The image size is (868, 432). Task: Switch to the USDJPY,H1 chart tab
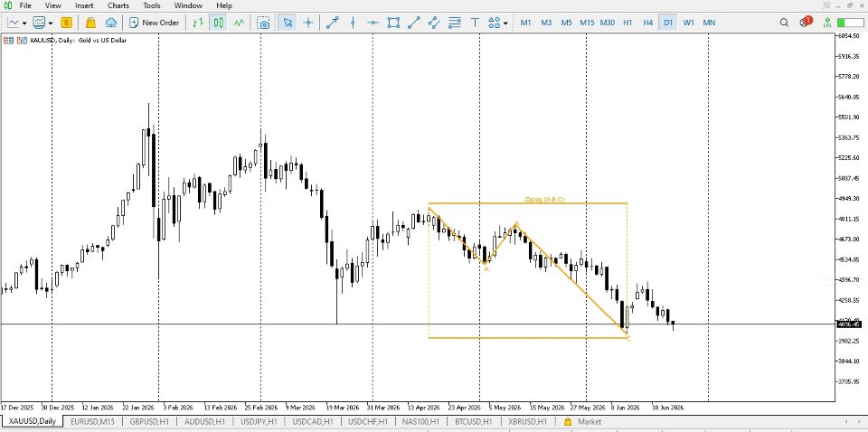tap(259, 421)
